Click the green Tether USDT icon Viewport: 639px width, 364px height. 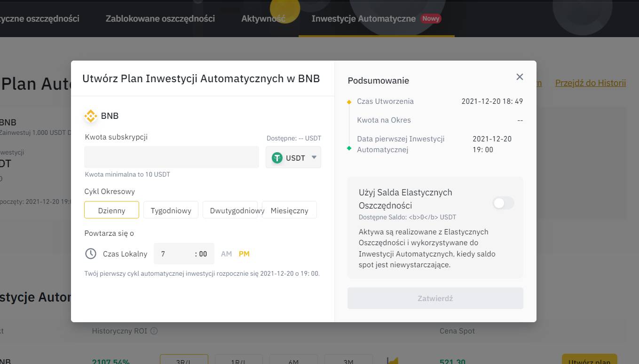(277, 158)
